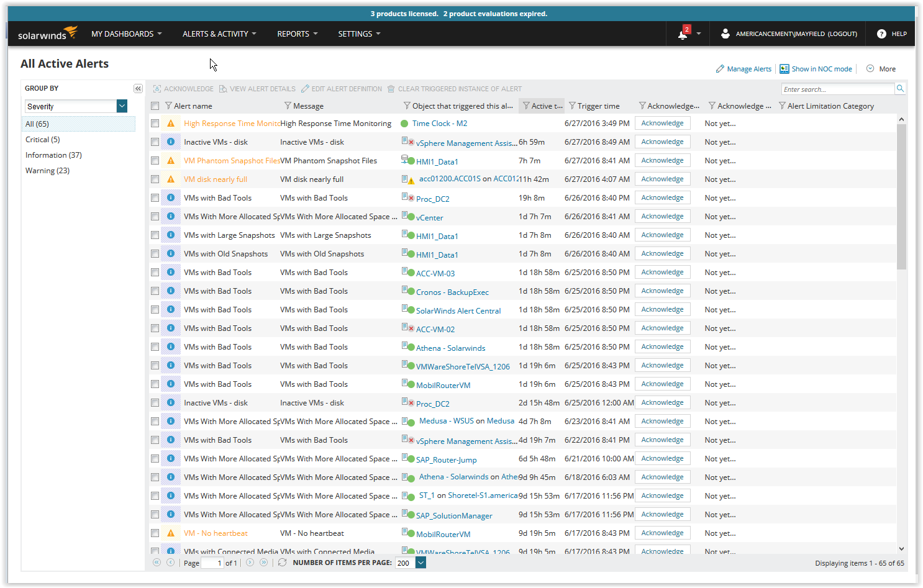Focus the alert search field
The image size is (923, 588).
tap(838, 89)
